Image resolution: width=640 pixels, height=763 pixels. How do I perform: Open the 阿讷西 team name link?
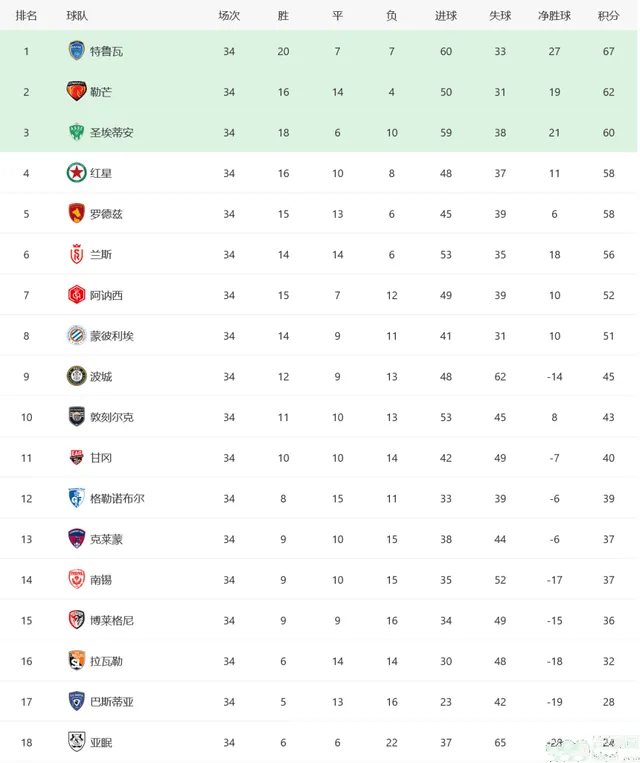pos(106,295)
